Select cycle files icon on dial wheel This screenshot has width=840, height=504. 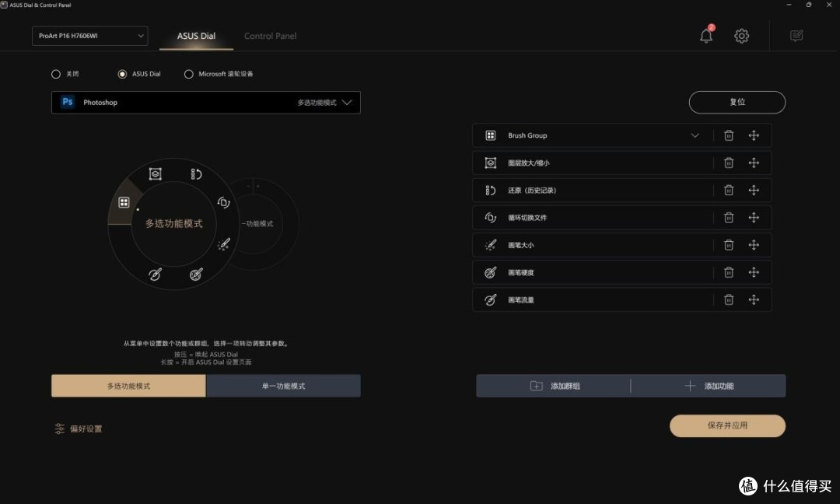pyautogui.click(x=223, y=202)
